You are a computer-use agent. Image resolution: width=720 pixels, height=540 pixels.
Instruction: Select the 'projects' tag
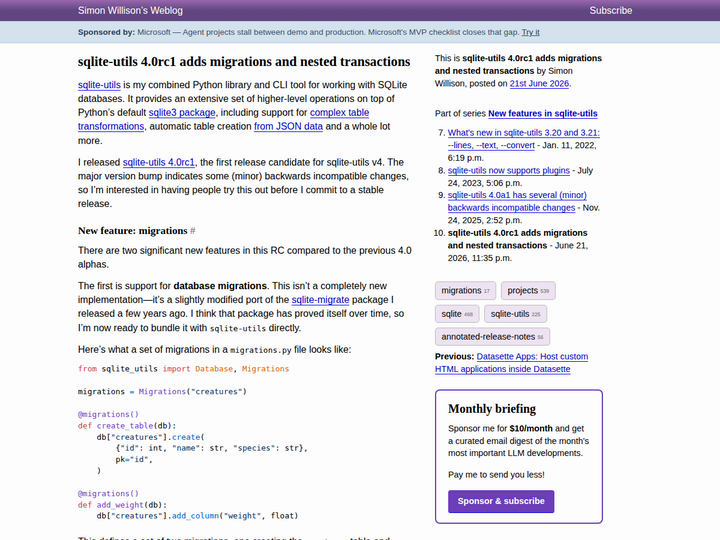coord(528,291)
